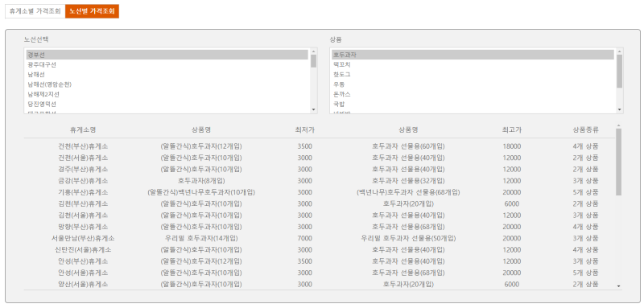
Task: Click results table scroll-down arrow
Action: click(619, 286)
